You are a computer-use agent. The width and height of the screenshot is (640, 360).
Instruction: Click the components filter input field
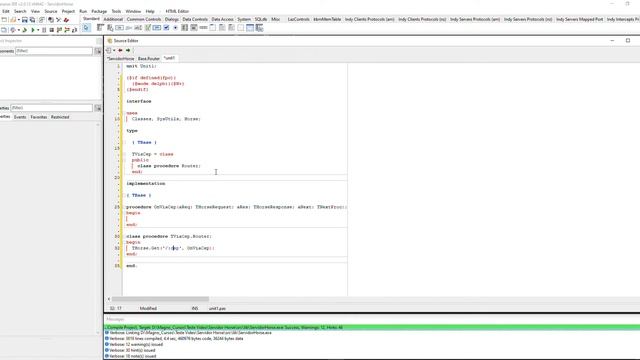click(54, 51)
